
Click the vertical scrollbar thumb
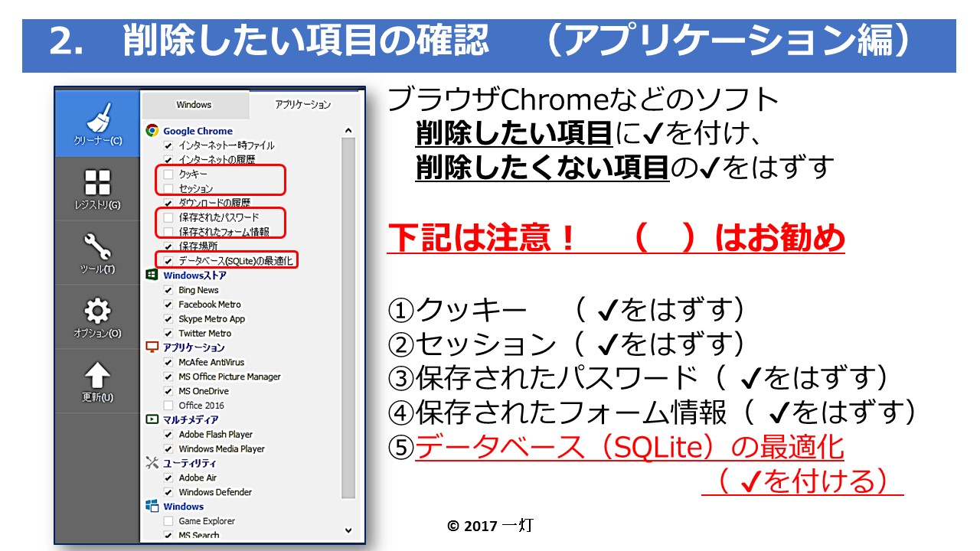click(348, 318)
